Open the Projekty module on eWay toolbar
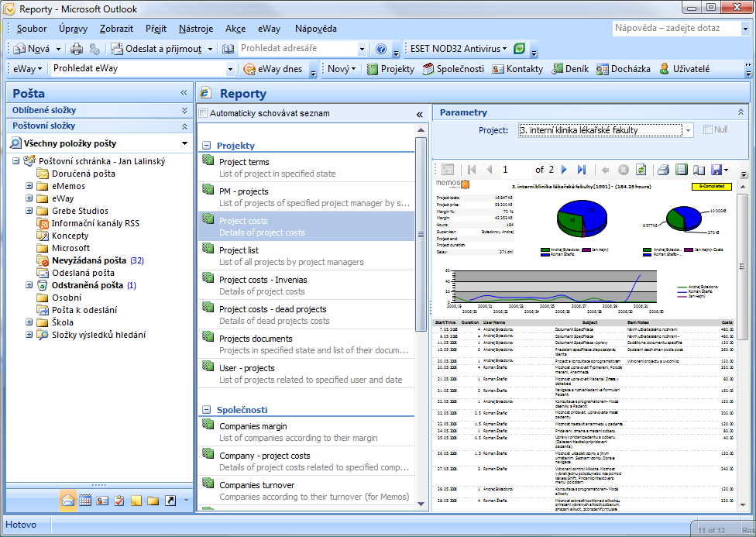756x537 pixels. [390, 69]
